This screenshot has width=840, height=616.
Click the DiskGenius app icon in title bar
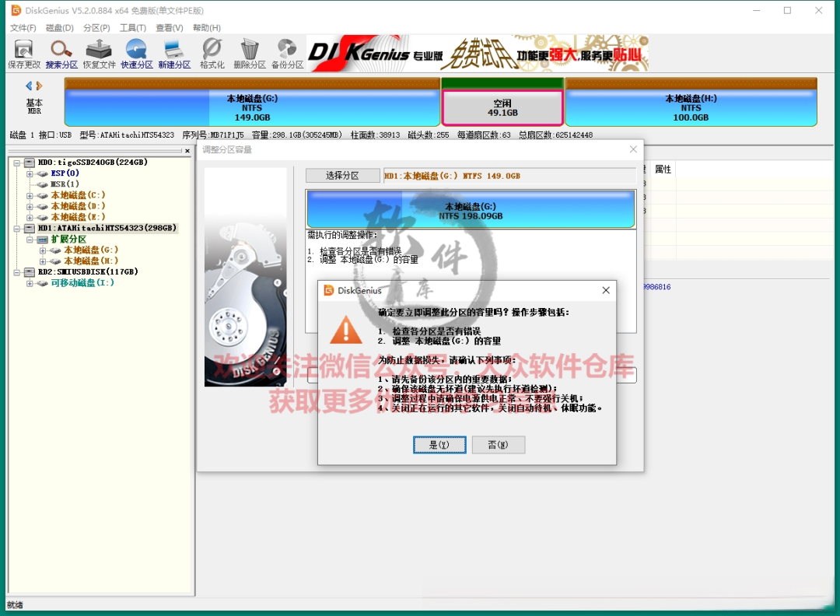coord(16,10)
